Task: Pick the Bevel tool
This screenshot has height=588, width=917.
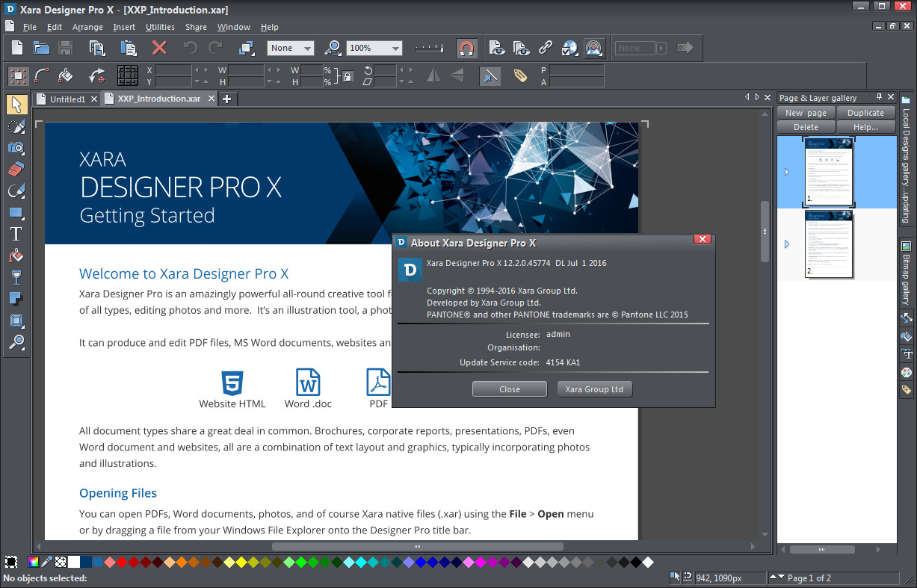Action: click(16, 321)
